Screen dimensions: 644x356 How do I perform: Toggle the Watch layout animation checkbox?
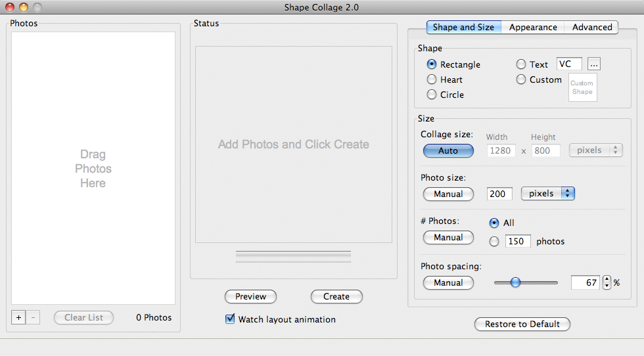230,319
